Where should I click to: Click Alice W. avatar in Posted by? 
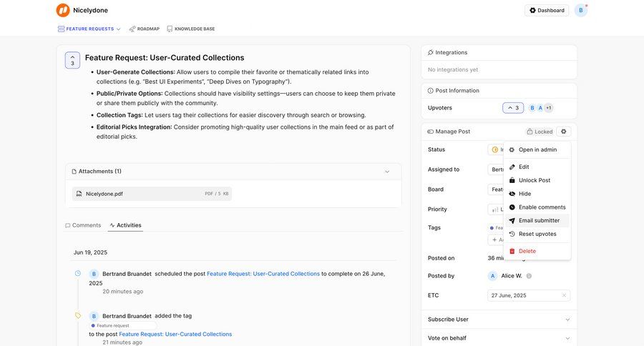492,276
